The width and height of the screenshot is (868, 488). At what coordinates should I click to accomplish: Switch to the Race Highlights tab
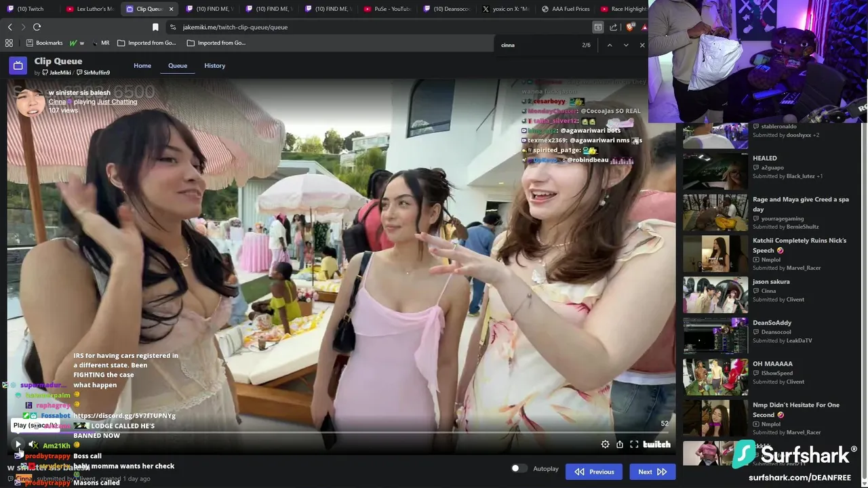click(622, 9)
